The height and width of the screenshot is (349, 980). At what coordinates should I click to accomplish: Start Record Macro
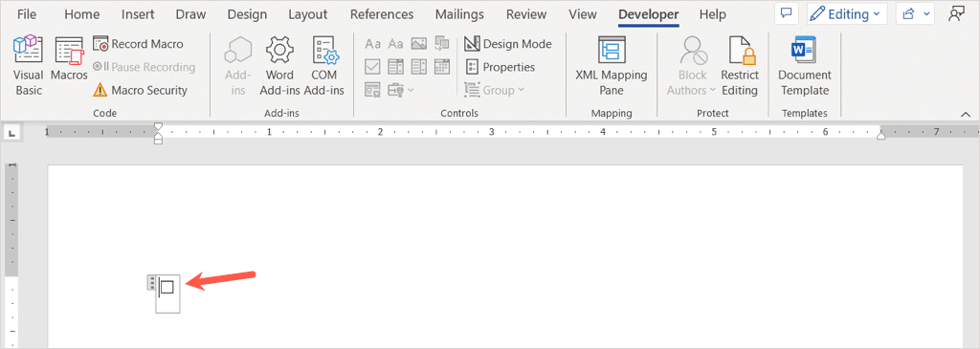[138, 44]
